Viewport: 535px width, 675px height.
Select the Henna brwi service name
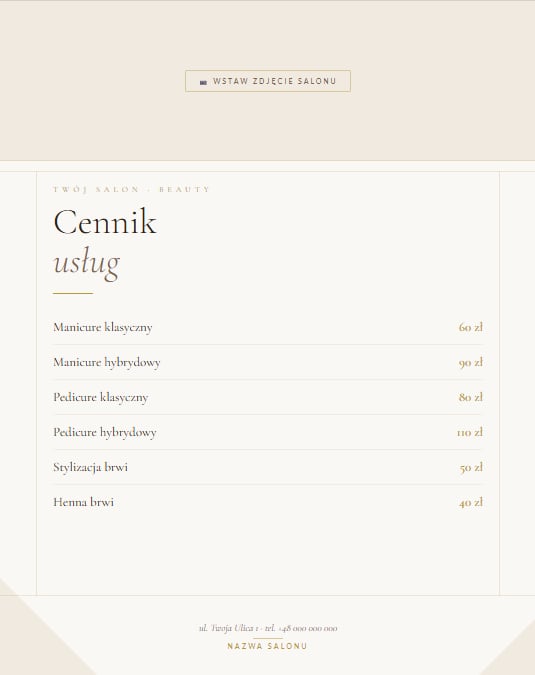83,502
